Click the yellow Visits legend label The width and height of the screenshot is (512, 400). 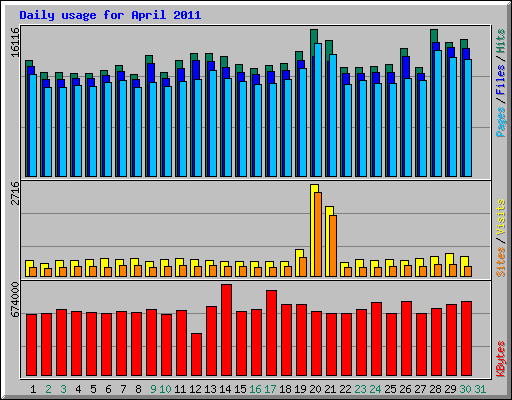(x=501, y=217)
